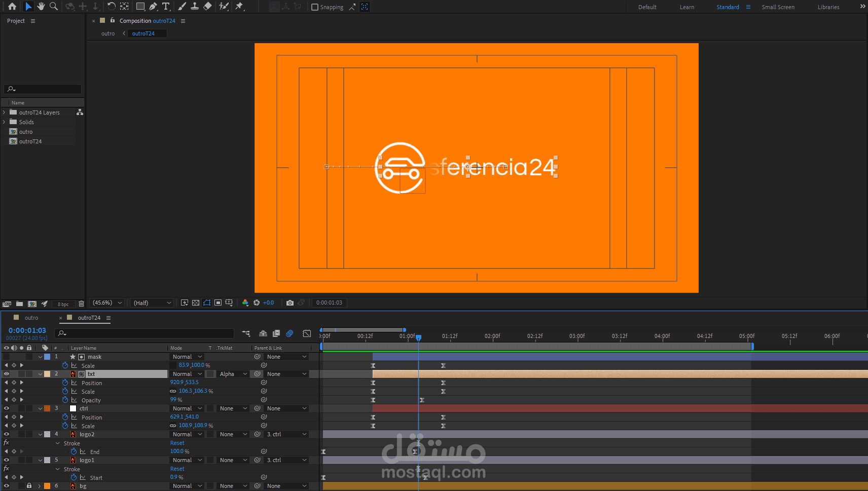Viewport: 868px width, 491px height.
Task: Switch to the Libraries workspace
Action: pyautogui.click(x=828, y=7)
